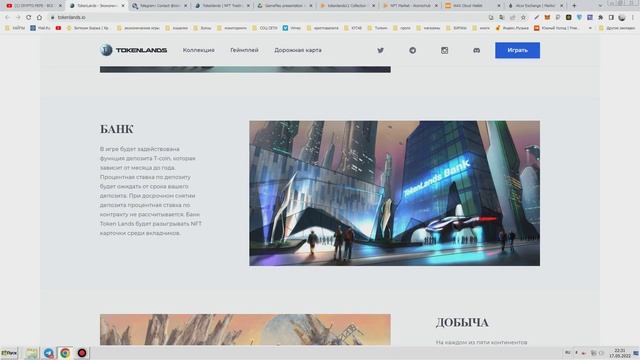The height and width of the screenshot is (360, 640).
Task: Expand the bookmarks overflow chevron
Action: 590,28
